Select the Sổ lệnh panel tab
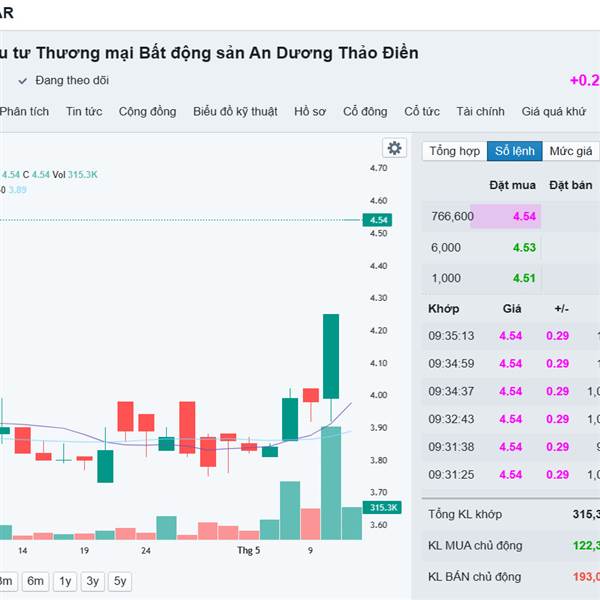This screenshot has width=600, height=600. (515, 151)
